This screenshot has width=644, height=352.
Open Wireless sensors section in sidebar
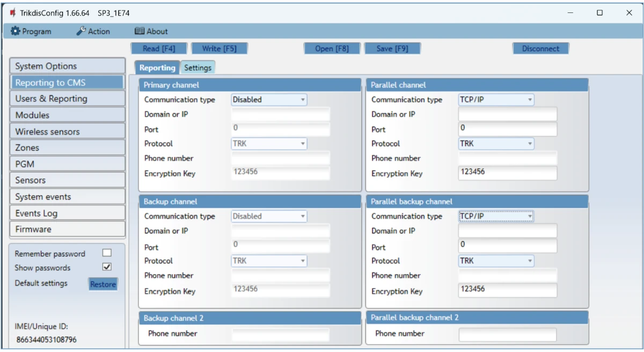[67, 132]
